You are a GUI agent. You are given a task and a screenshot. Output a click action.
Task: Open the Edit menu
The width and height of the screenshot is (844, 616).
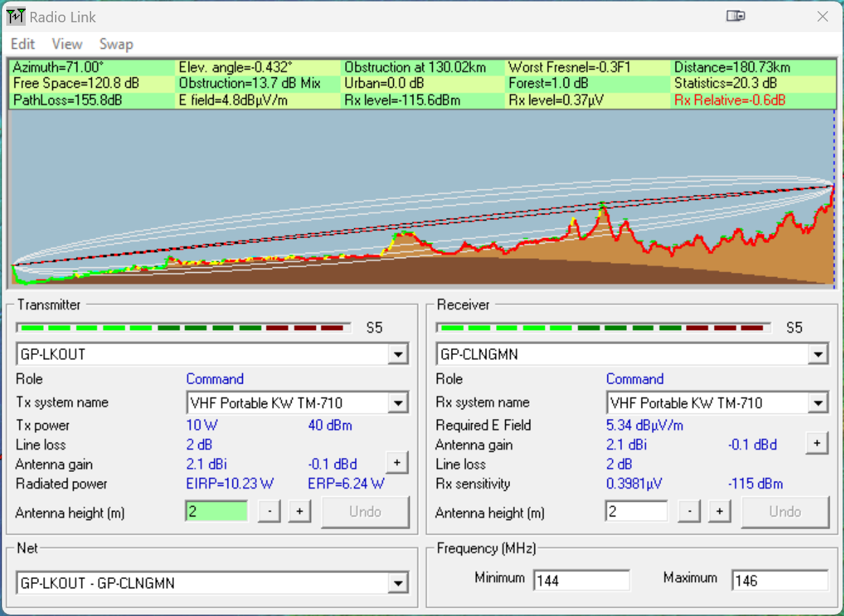coord(23,44)
